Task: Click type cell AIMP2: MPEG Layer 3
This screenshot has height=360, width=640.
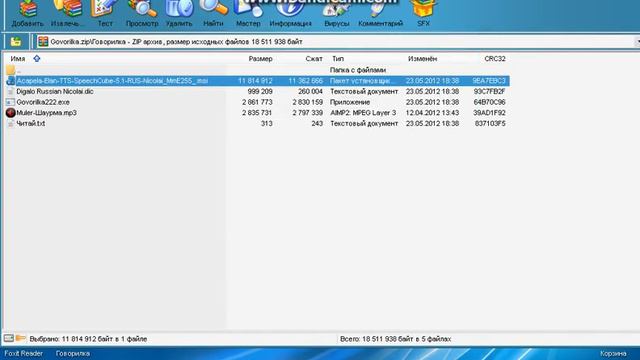Action: point(363,113)
